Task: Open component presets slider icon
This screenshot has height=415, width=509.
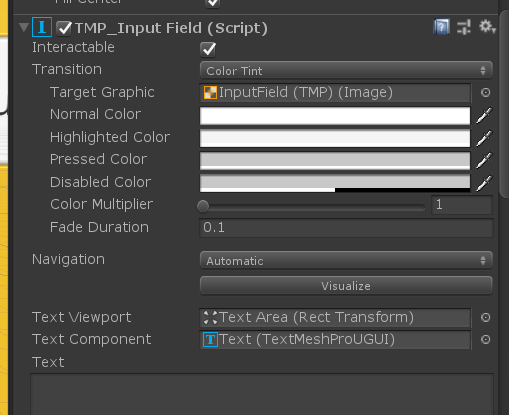Action: tap(464, 27)
